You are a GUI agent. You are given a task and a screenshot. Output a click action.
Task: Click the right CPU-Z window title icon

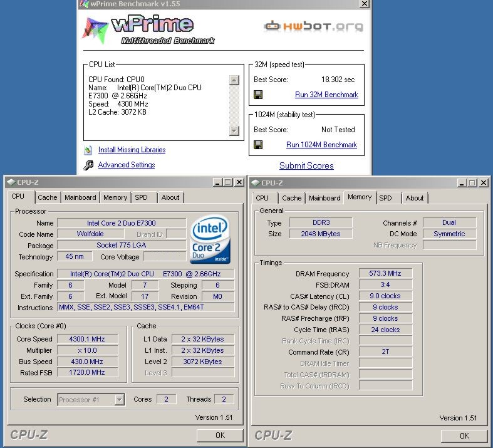[256, 183]
